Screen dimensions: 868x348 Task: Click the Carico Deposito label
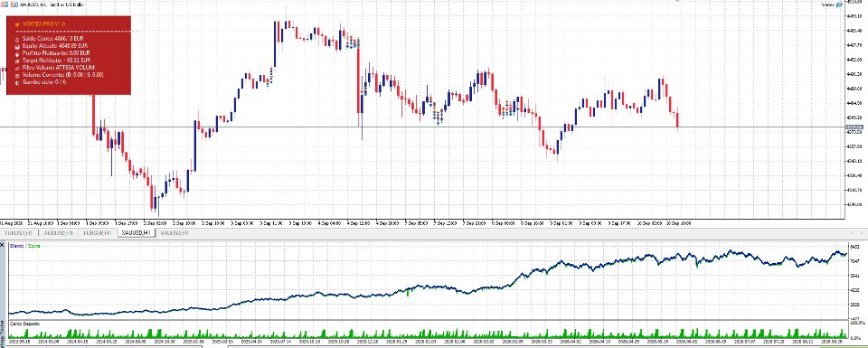25,323
